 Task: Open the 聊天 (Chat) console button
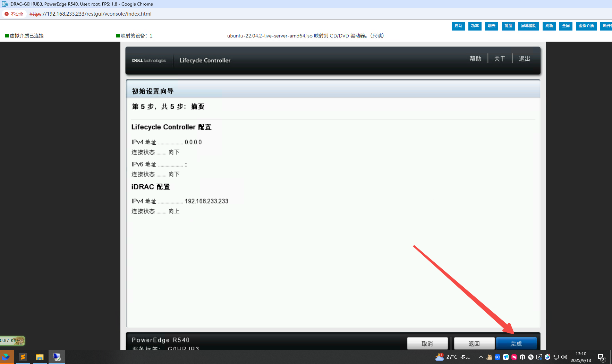(491, 26)
